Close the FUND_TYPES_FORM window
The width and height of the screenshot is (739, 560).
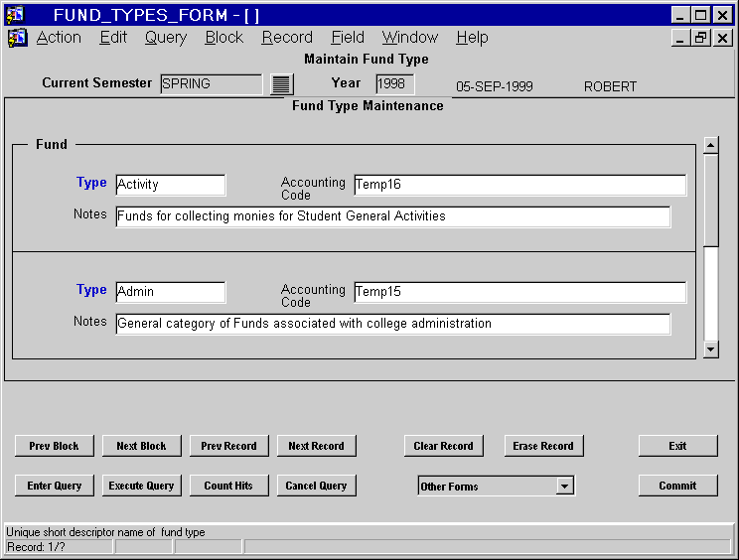(x=722, y=15)
